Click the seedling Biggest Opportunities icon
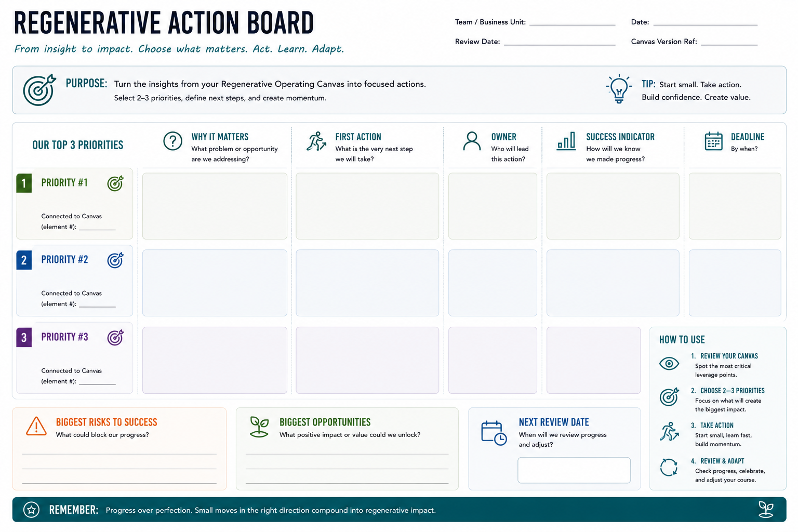This screenshot has width=798, height=532. [259, 427]
